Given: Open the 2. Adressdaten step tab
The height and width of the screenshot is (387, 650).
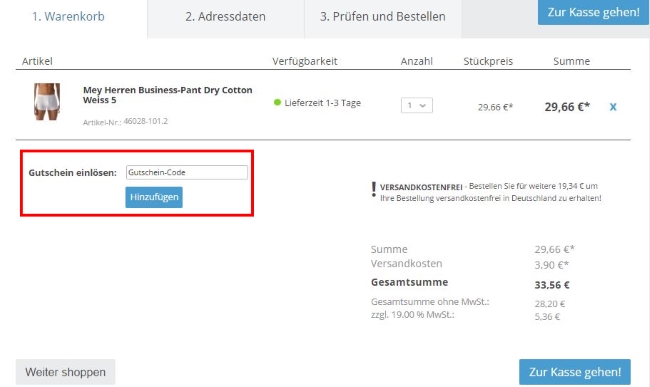Looking at the screenshot, I should point(226,17).
